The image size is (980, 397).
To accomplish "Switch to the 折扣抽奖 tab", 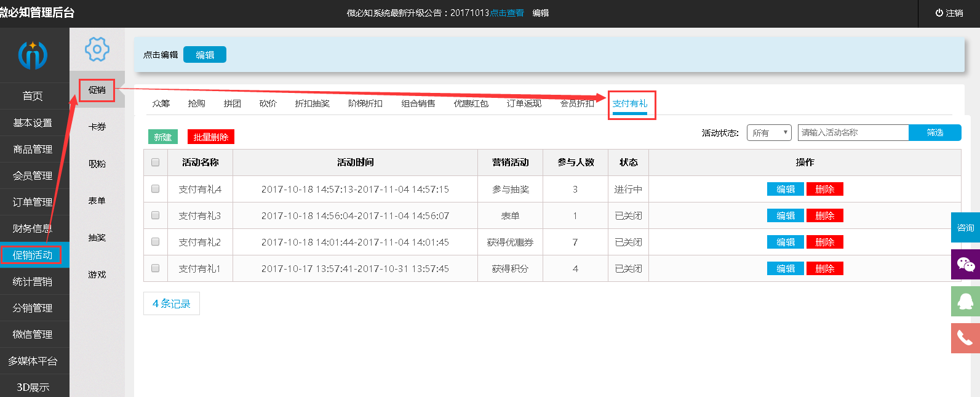I will click(312, 103).
